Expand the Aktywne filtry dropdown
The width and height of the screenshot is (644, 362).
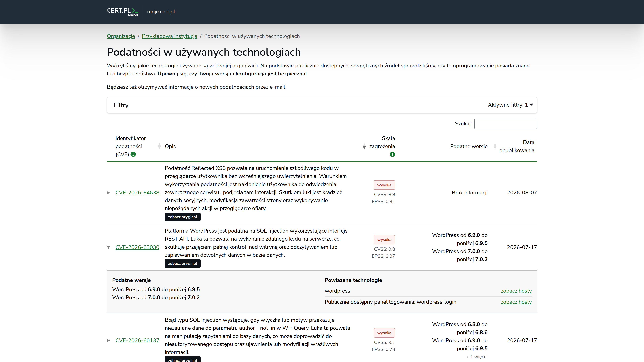[x=510, y=105]
